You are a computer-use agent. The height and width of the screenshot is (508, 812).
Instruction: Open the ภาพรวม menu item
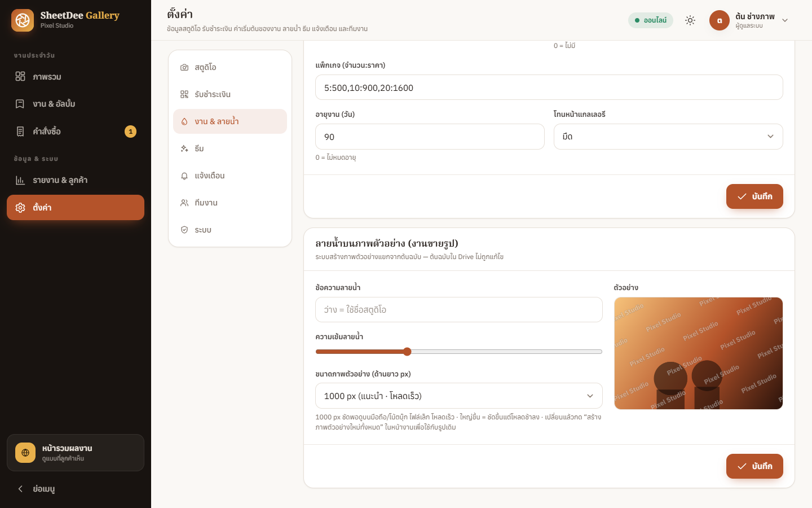point(76,76)
